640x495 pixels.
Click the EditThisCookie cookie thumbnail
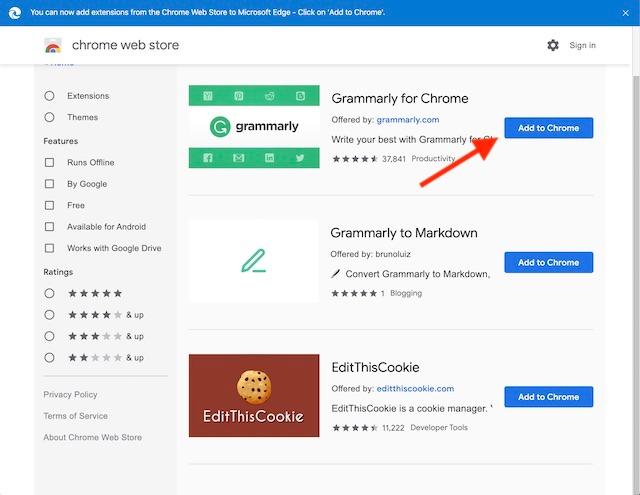click(x=254, y=395)
